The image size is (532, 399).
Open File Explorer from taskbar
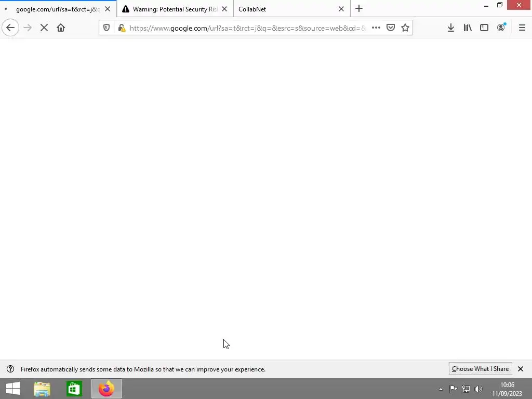point(42,389)
